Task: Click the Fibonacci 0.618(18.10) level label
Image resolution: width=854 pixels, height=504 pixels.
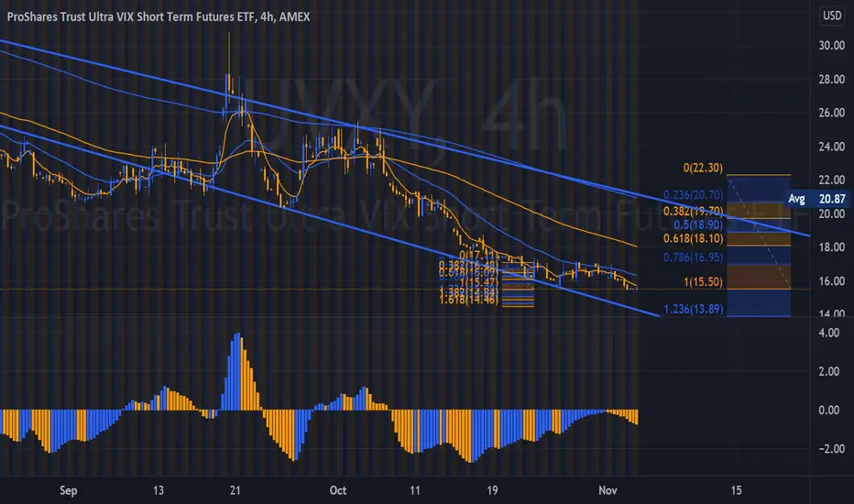Action: click(x=694, y=238)
